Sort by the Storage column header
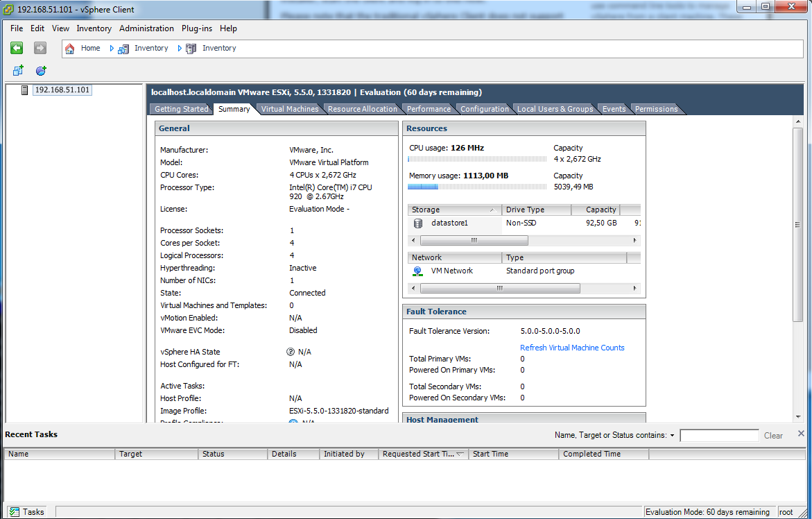Viewport: 812px width, 519px height. click(x=454, y=210)
